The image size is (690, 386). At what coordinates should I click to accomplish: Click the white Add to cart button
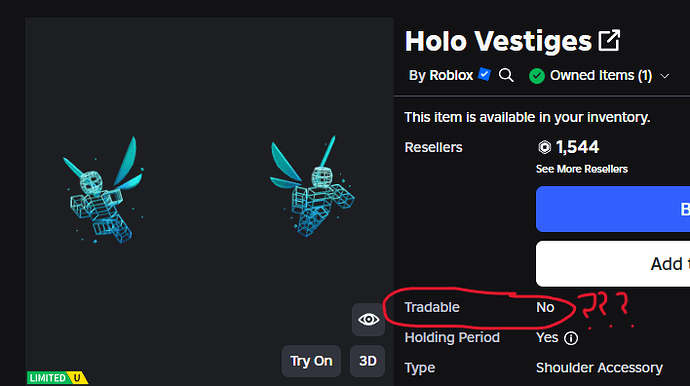[613, 264]
